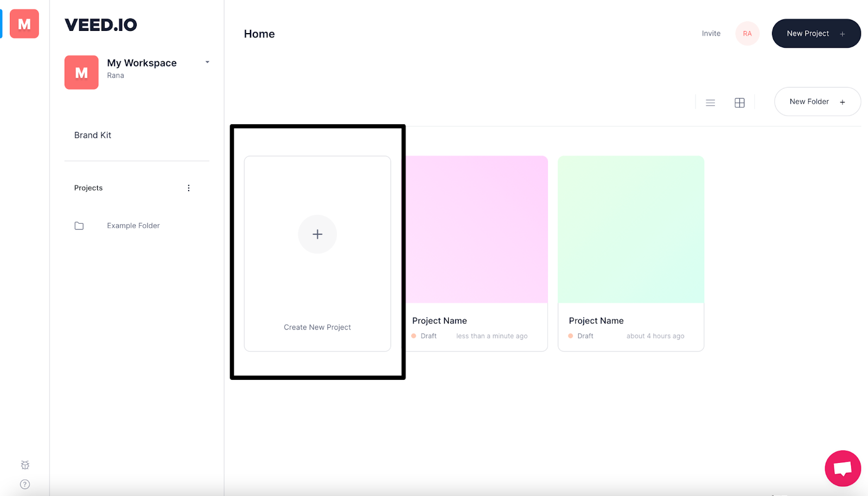Open the Example Folder item
The image size is (868, 496).
pyautogui.click(x=133, y=226)
